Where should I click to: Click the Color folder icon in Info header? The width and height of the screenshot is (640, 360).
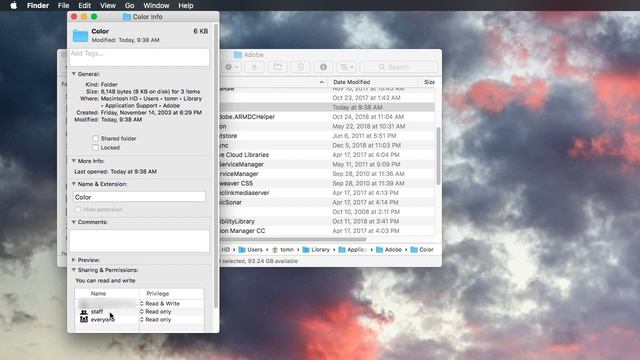pyautogui.click(x=80, y=36)
